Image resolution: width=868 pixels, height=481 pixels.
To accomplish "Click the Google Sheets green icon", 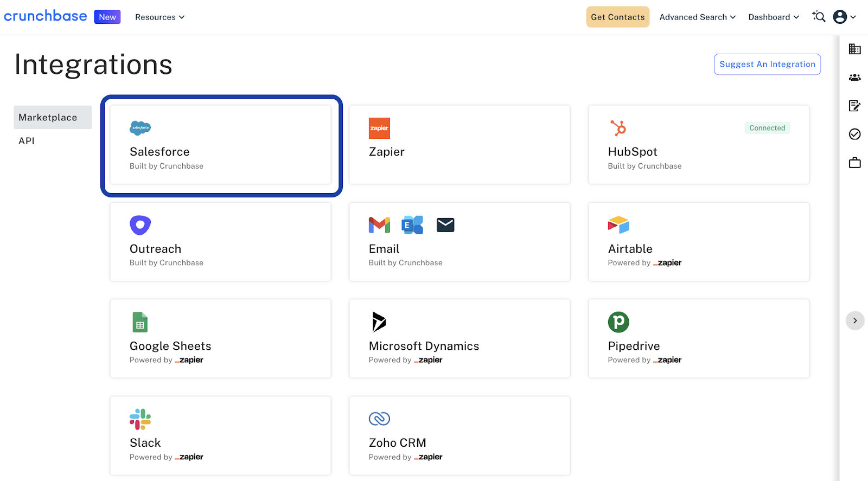I will [x=140, y=322].
